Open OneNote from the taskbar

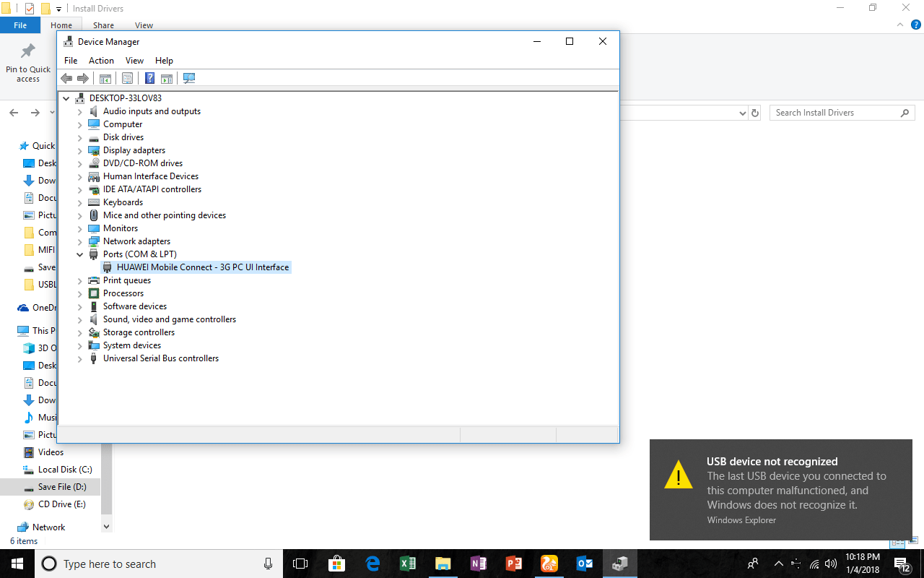point(478,564)
